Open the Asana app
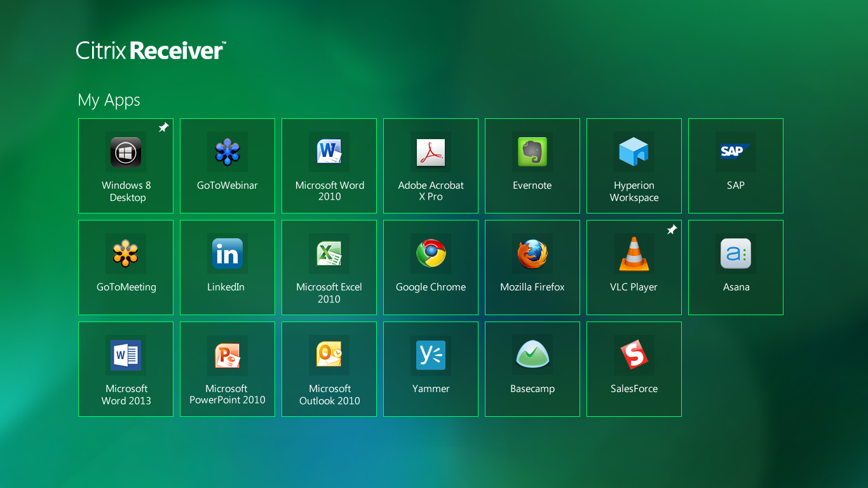Viewport: 868px width, 488px height. tap(736, 267)
